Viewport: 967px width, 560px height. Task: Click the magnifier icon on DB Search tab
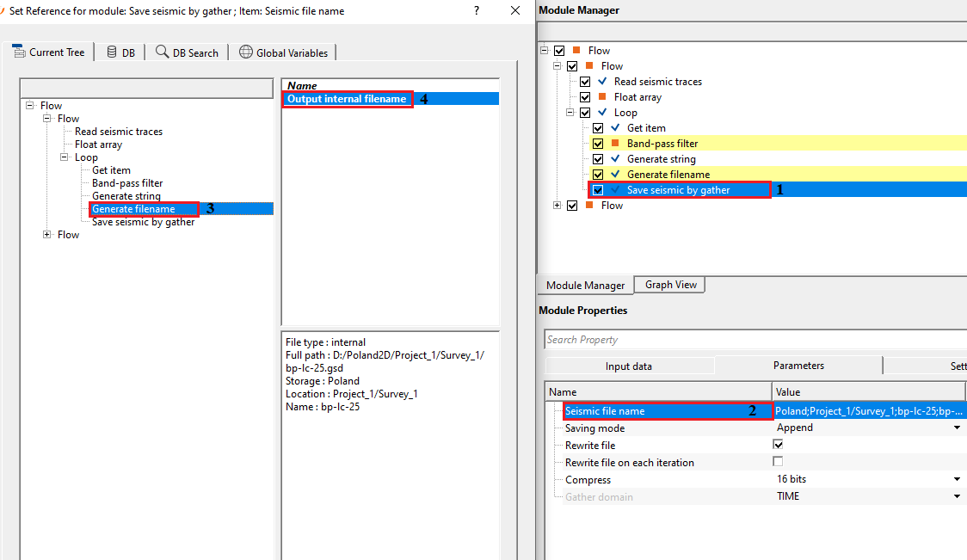tap(162, 52)
